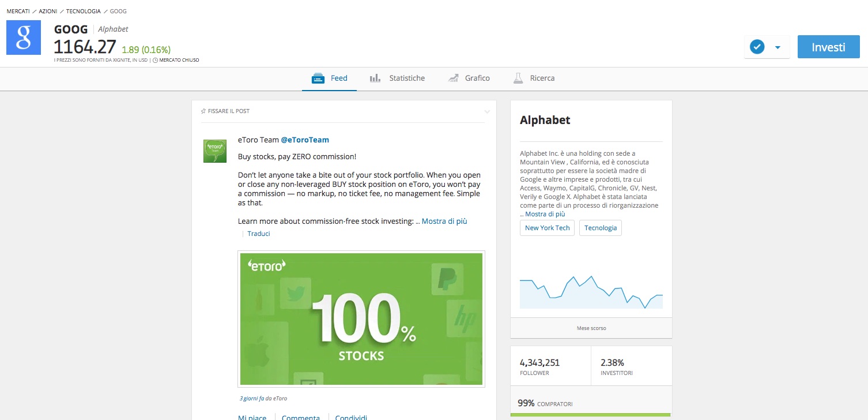This screenshot has height=420, width=868.
Task: Click the Grafico line chart icon
Action: pyautogui.click(x=454, y=78)
